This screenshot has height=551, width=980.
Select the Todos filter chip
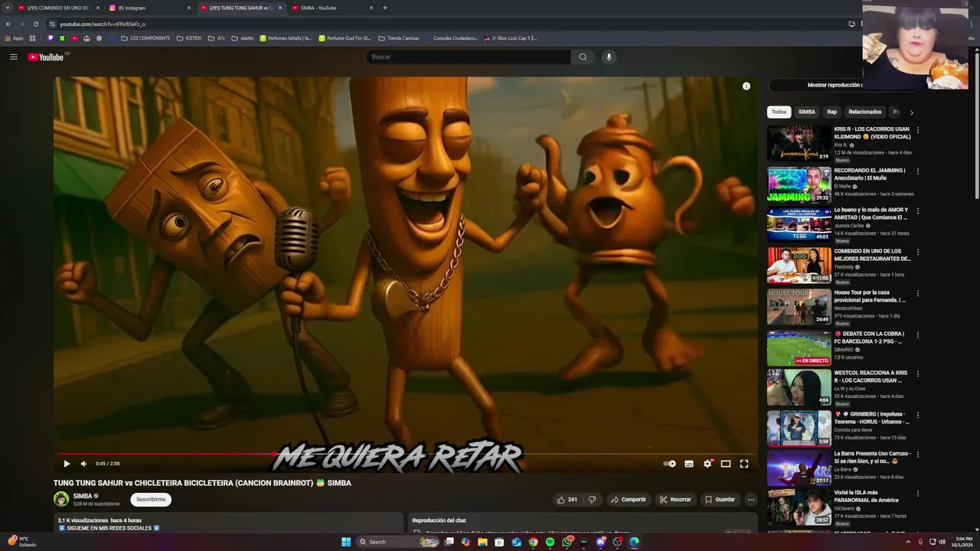(779, 112)
